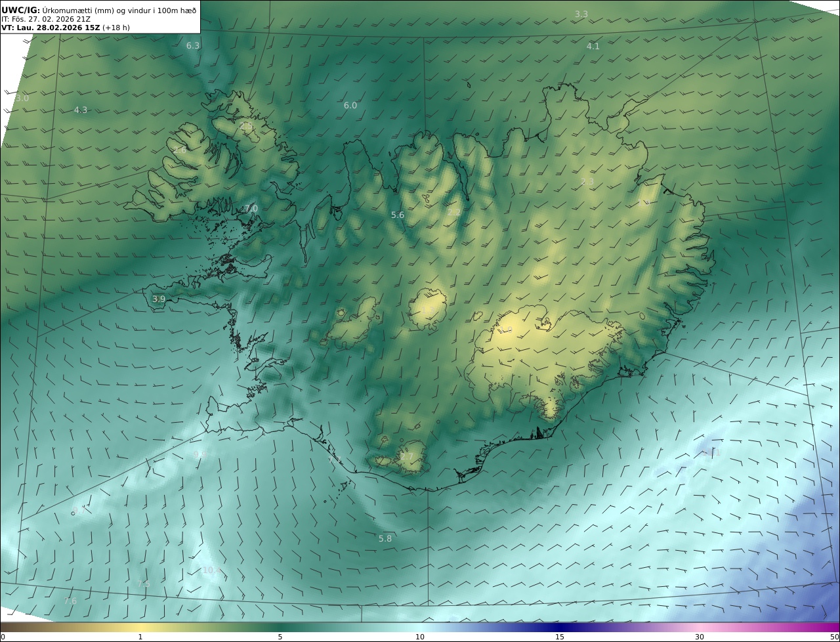Click the '10' tick label on the colour scale
The image size is (840, 642).
tap(420, 637)
